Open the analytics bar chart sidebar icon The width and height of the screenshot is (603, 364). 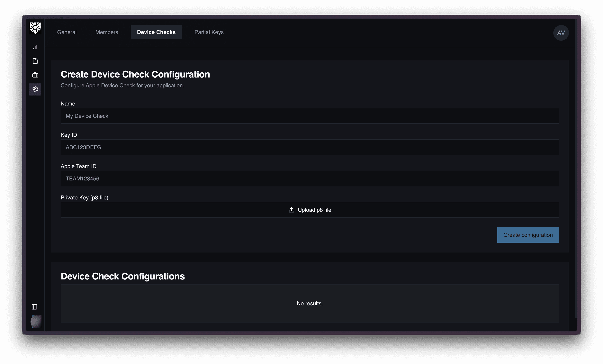point(35,47)
